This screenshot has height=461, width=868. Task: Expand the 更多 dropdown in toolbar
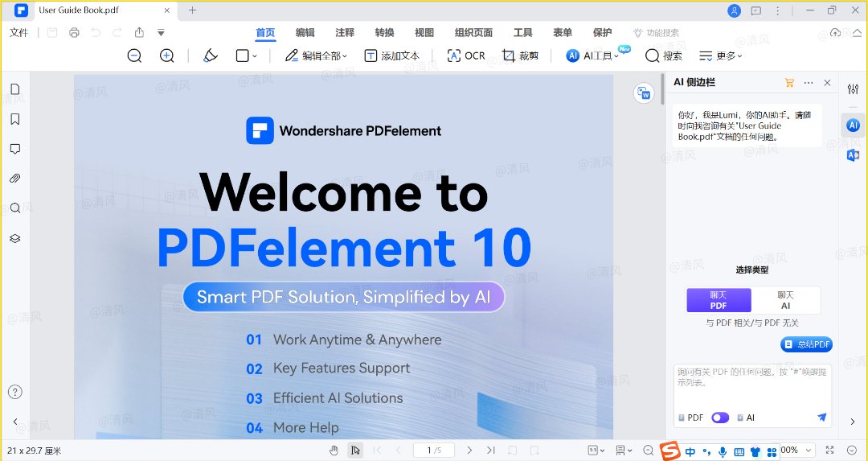[720, 56]
